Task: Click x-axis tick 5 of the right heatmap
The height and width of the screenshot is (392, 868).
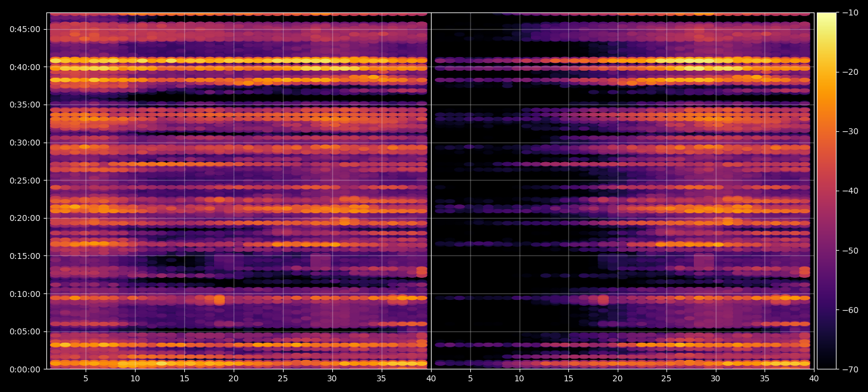Action: [470, 378]
